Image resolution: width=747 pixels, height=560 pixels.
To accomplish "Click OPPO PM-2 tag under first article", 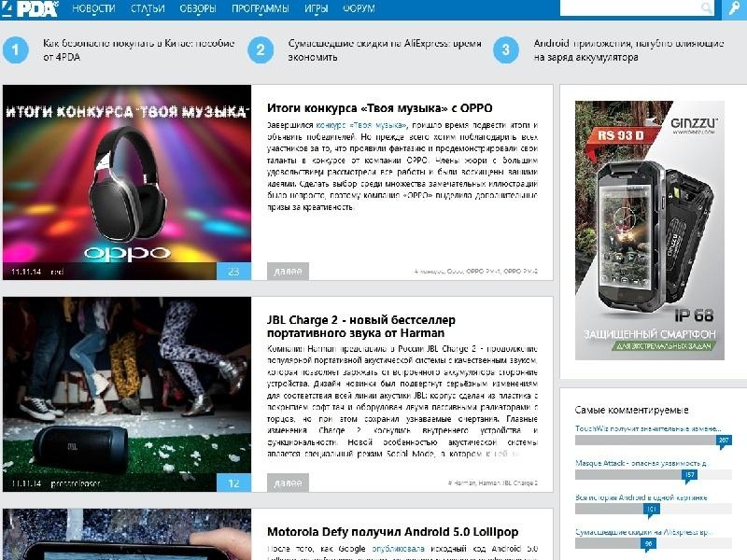I will pos(520,272).
